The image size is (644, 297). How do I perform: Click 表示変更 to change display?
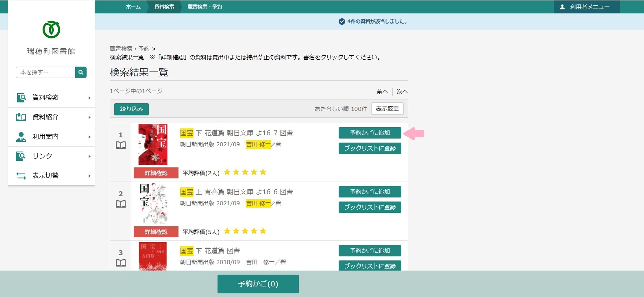coord(387,108)
